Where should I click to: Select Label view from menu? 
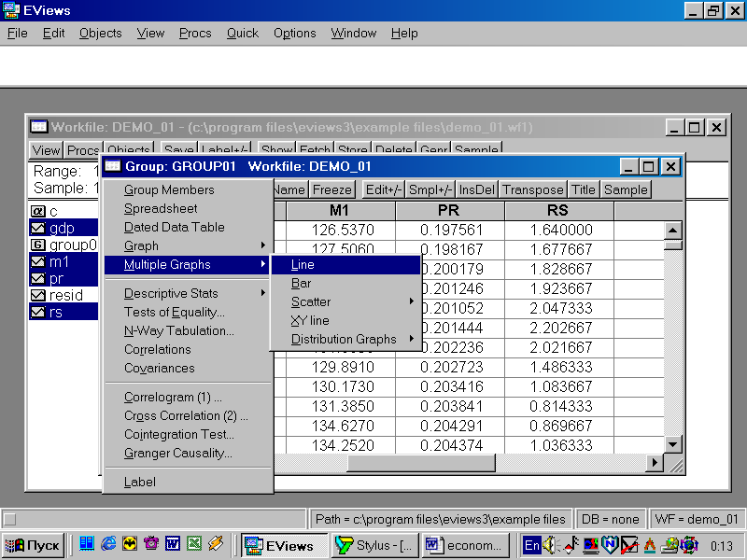coord(187,482)
